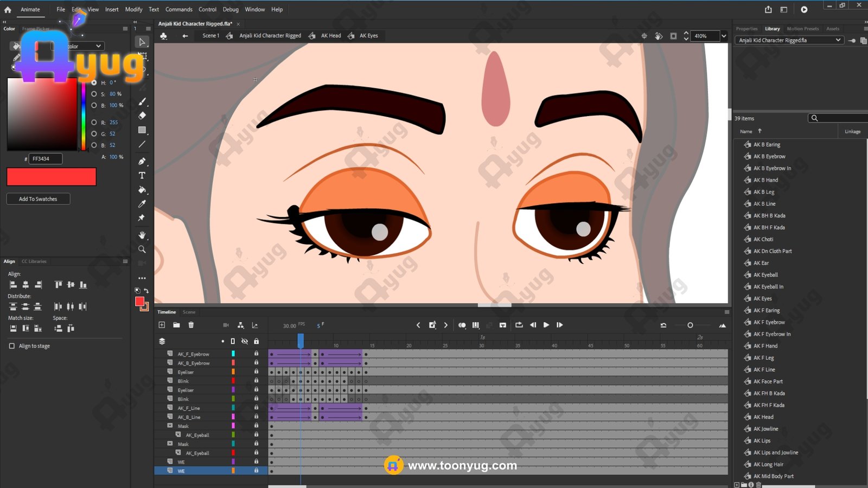Screen dimensions: 868x488
Task: Enable the Align to stage checkbox
Action: (12, 346)
